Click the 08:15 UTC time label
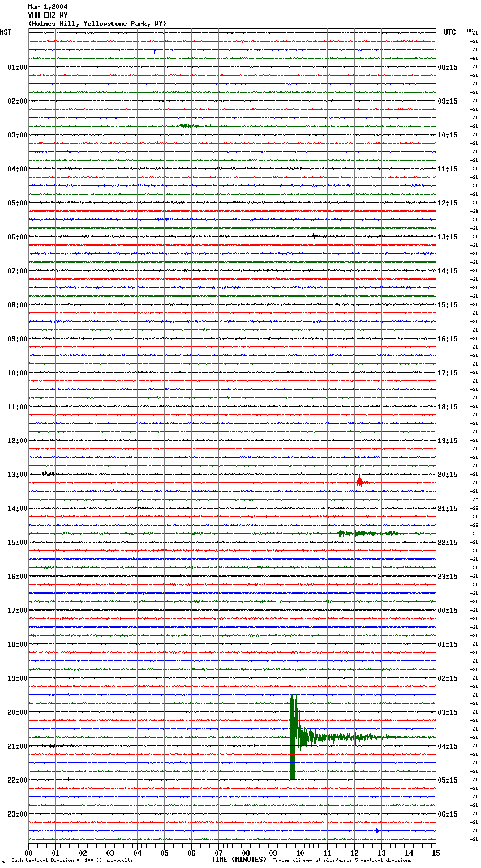This screenshot has width=481, height=868. pos(448,67)
